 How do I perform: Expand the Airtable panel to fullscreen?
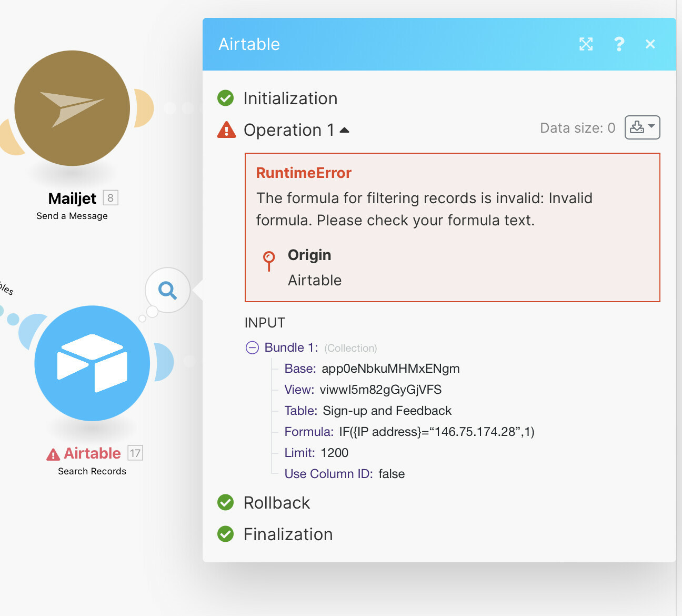(x=586, y=44)
